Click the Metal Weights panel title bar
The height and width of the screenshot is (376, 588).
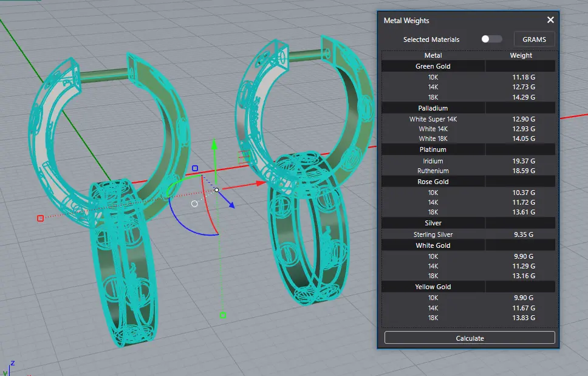[462, 20]
